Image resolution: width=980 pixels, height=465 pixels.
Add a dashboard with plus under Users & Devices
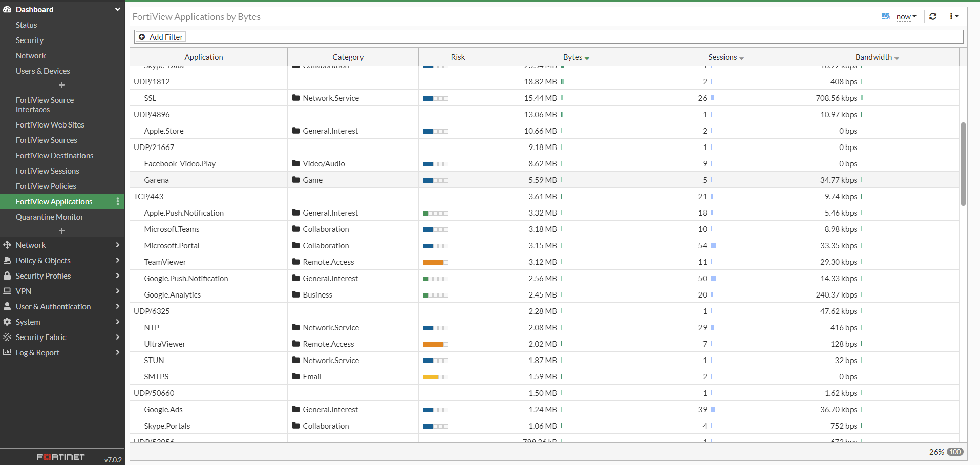pos(62,85)
